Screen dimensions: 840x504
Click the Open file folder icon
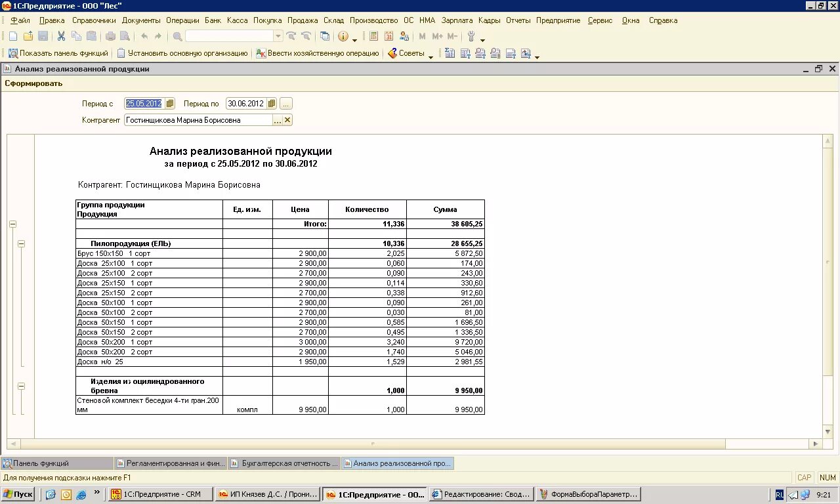(x=28, y=37)
